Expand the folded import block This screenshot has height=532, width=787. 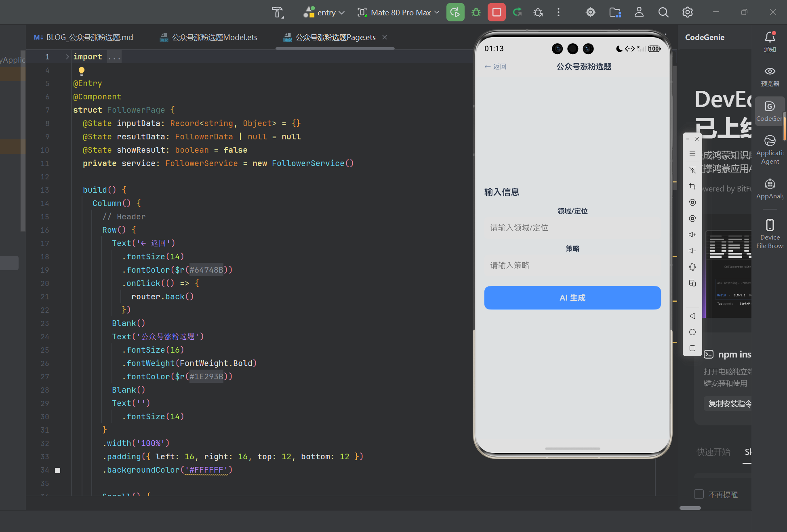pos(67,57)
